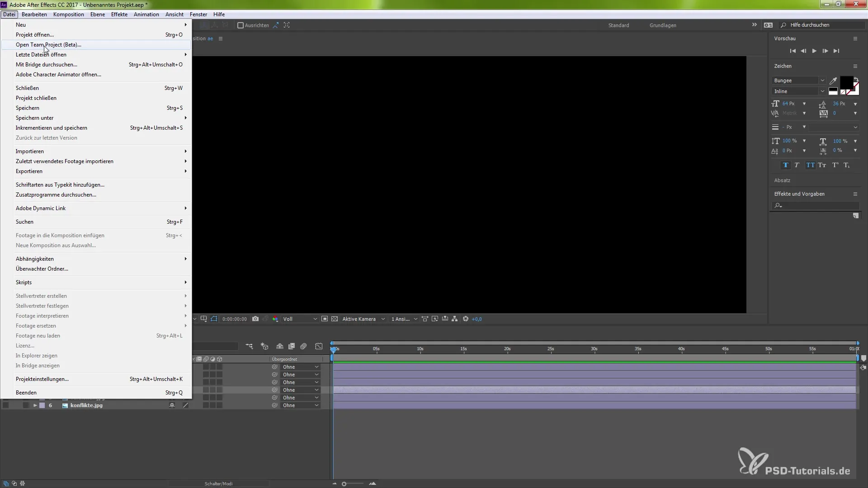This screenshot has width=868, height=488.
Task: Enable frame blending for all layers
Action: tap(292, 347)
